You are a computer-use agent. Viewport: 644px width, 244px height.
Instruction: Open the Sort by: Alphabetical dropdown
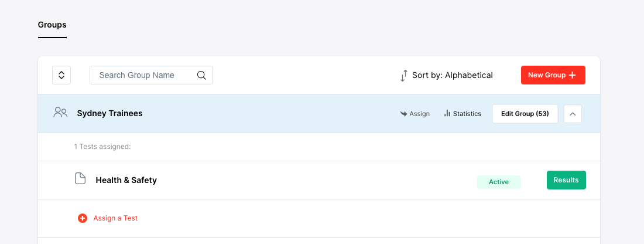[452, 75]
